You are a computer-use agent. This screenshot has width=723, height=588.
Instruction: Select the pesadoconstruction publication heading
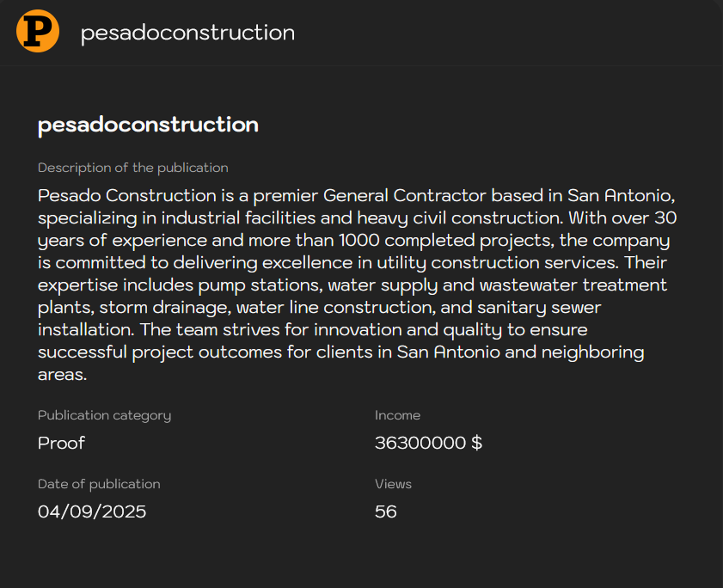(x=147, y=125)
